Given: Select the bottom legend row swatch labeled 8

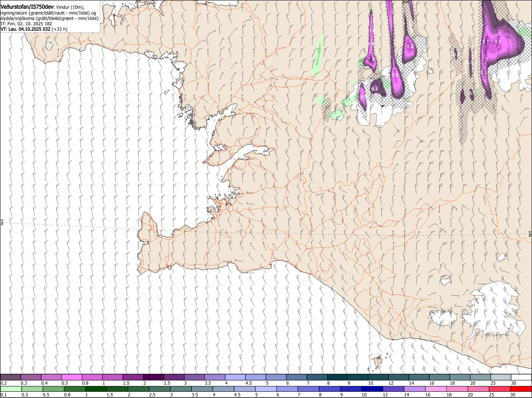Looking at the screenshot, I should [329, 389].
